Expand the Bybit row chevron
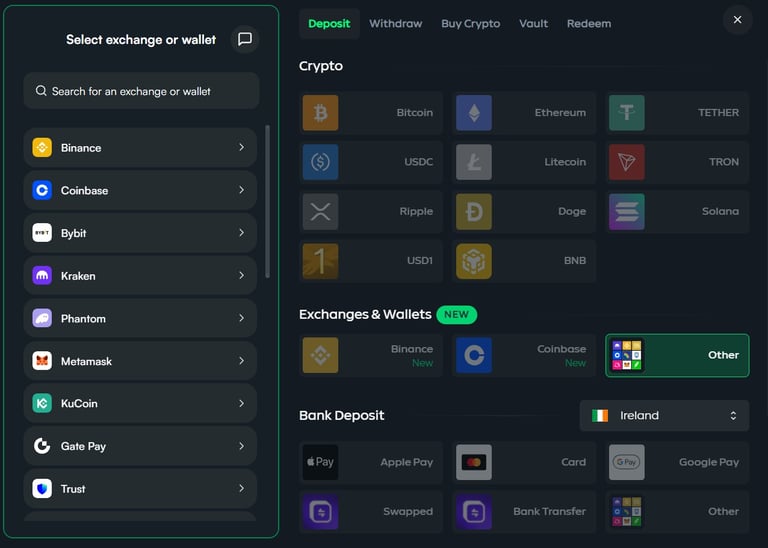The height and width of the screenshot is (548, 768). click(241, 233)
